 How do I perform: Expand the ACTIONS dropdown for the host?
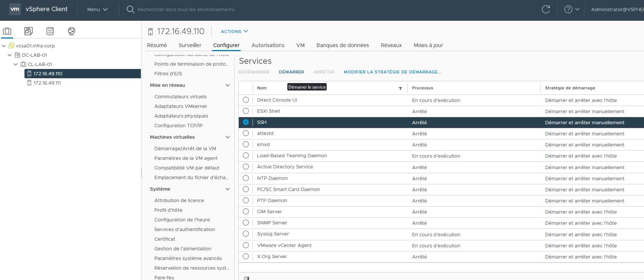(x=234, y=32)
